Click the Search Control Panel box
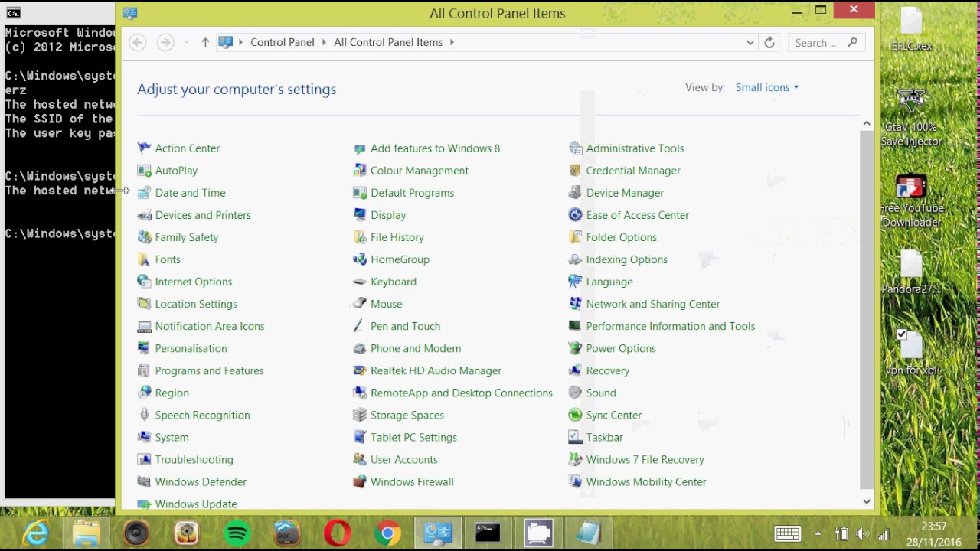980x551 pixels. (x=827, y=43)
